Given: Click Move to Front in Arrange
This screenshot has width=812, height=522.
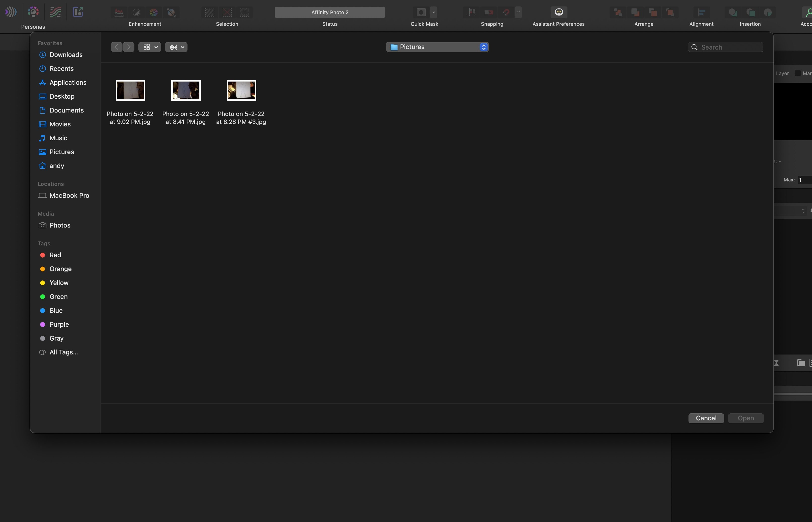Looking at the screenshot, I should [670, 13].
